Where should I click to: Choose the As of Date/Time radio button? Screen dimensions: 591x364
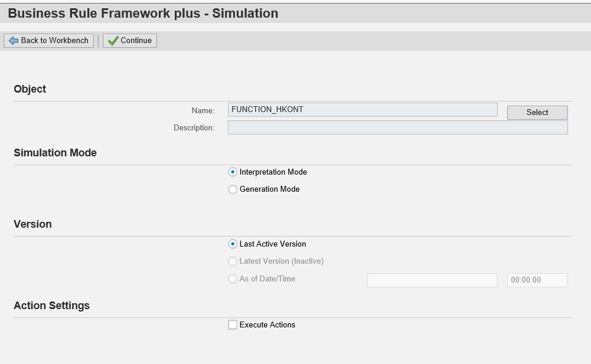[233, 279]
